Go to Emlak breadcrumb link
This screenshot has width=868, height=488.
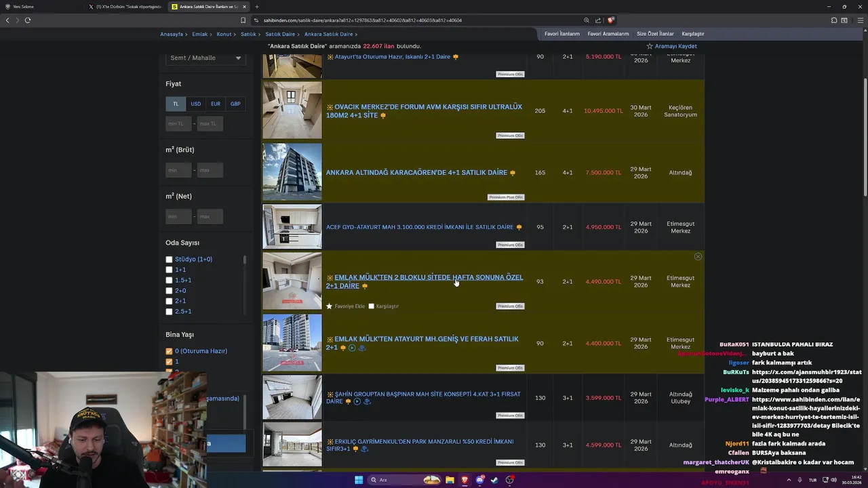pos(200,34)
